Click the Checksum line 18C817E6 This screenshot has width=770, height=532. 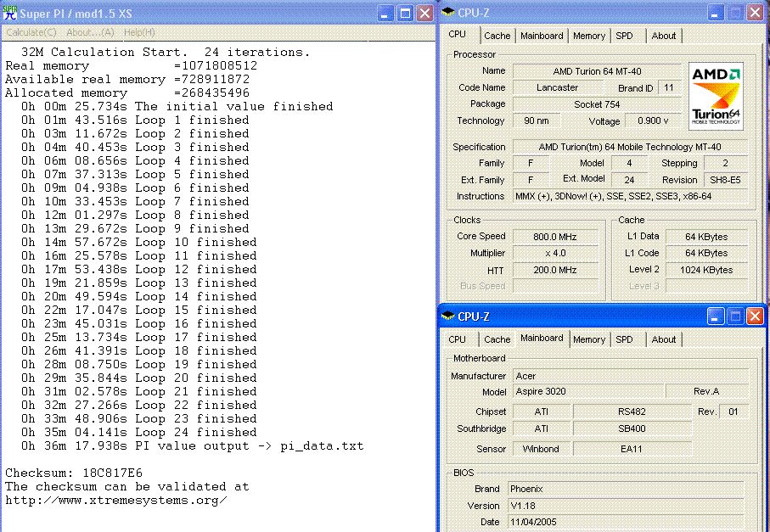click(x=74, y=473)
